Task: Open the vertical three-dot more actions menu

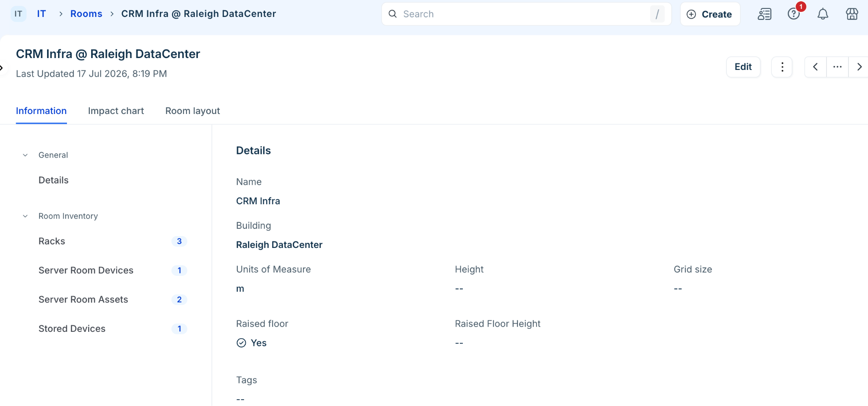Action: [782, 67]
